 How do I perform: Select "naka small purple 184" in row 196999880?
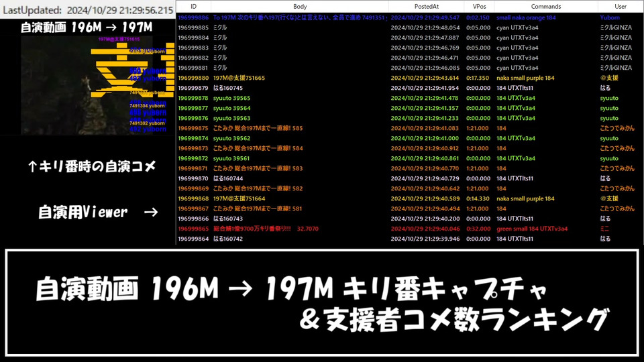click(525, 78)
